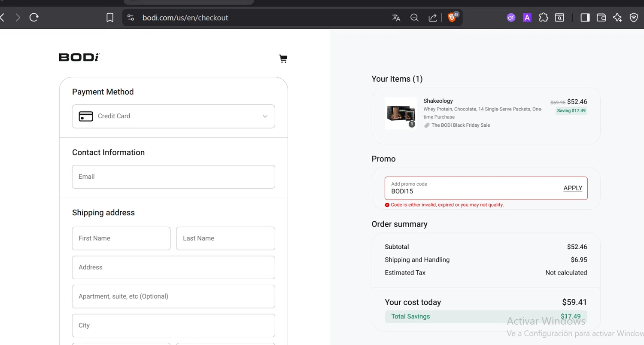Screen dimensions: 644x345
Task: Open the shopping cart icon
Action: pyautogui.click(x=283, y=59)
